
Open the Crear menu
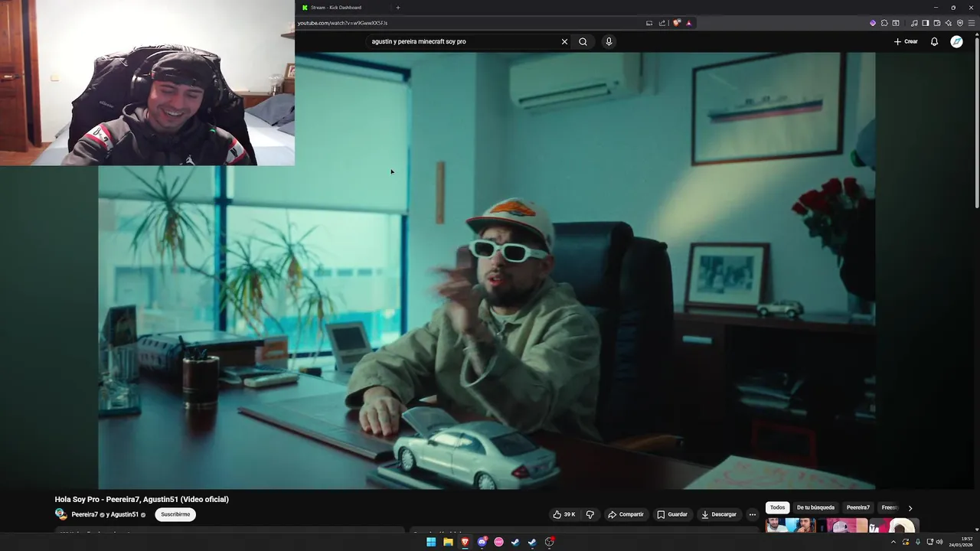click(905, 41)
